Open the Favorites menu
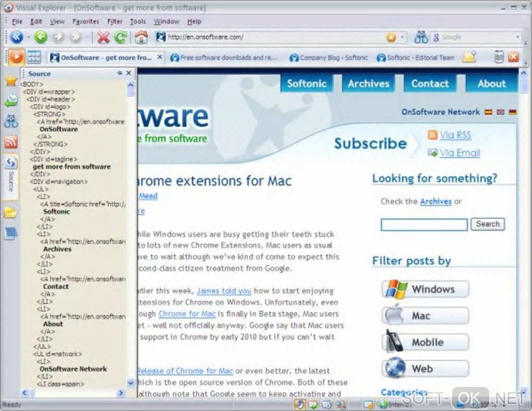This screenshot has width=532, height=411. coord(86,21)
